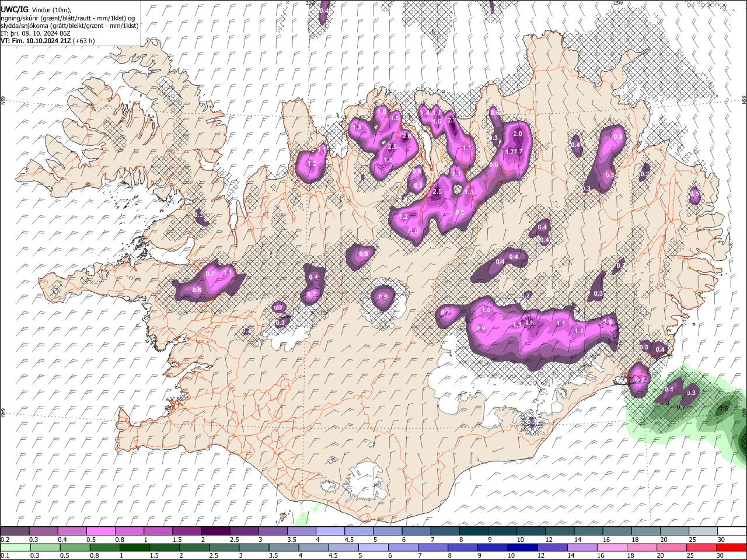
Task: Pick the 1.5 swatch in the purple snow scale
Action: (x=187, y=531)
